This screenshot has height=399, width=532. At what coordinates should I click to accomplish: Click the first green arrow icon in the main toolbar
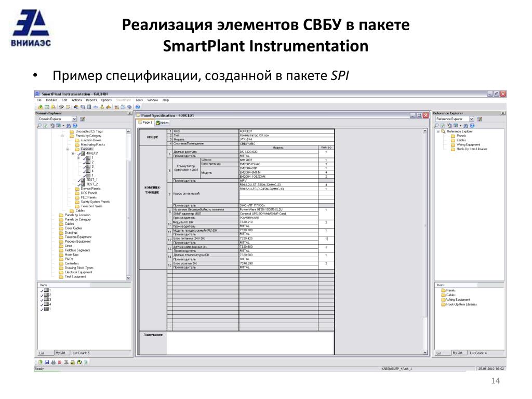[41, 107]
